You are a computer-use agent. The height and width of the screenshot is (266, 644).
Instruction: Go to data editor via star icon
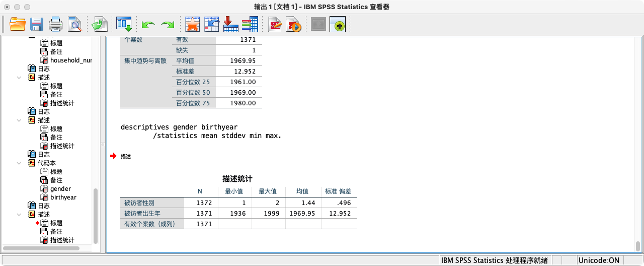[192, 24]
